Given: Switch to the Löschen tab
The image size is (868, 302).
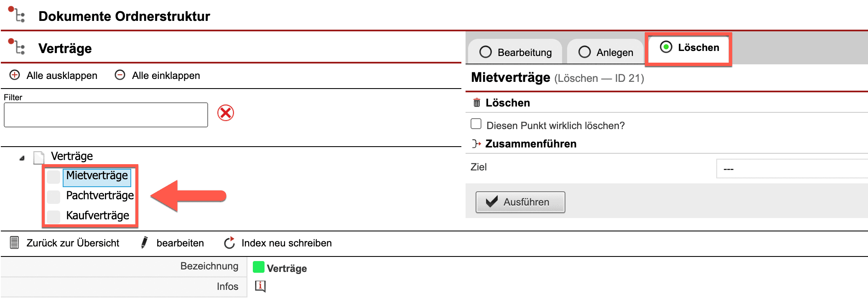Looking at the screenshot, I should point(690,48).
